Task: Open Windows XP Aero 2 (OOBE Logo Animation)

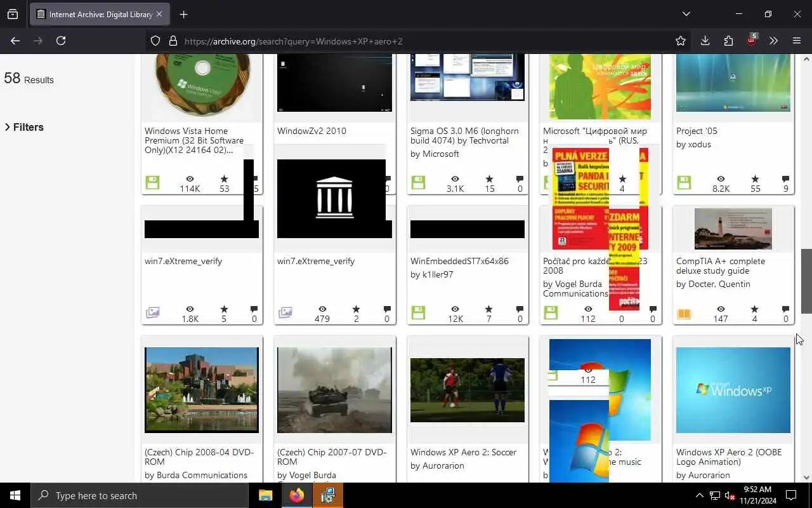Action: (x=729, y=457)
